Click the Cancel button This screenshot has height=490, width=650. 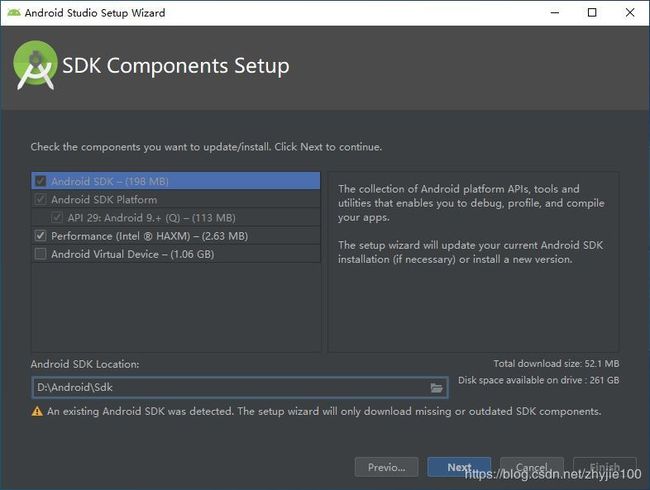coord(532,467)
